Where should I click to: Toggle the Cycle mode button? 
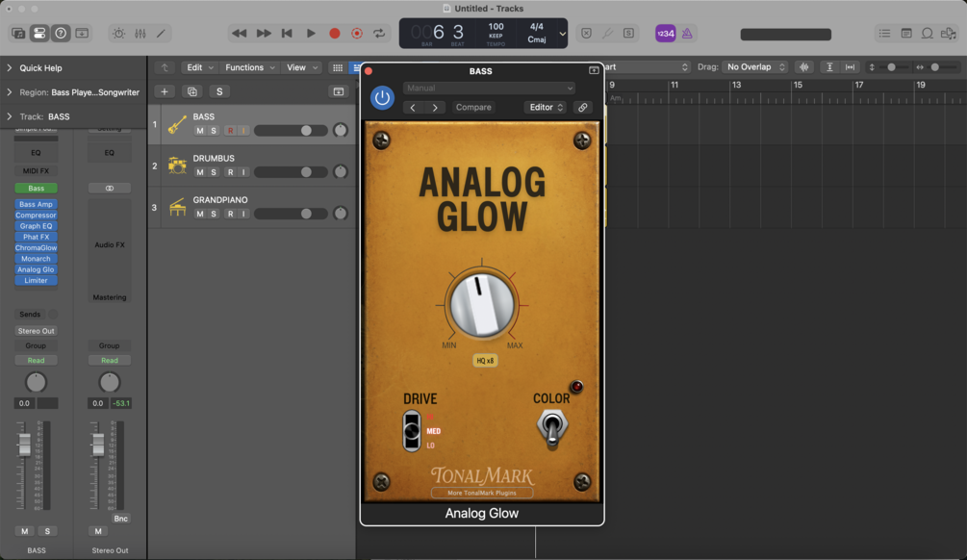click(x=379, y=34)
